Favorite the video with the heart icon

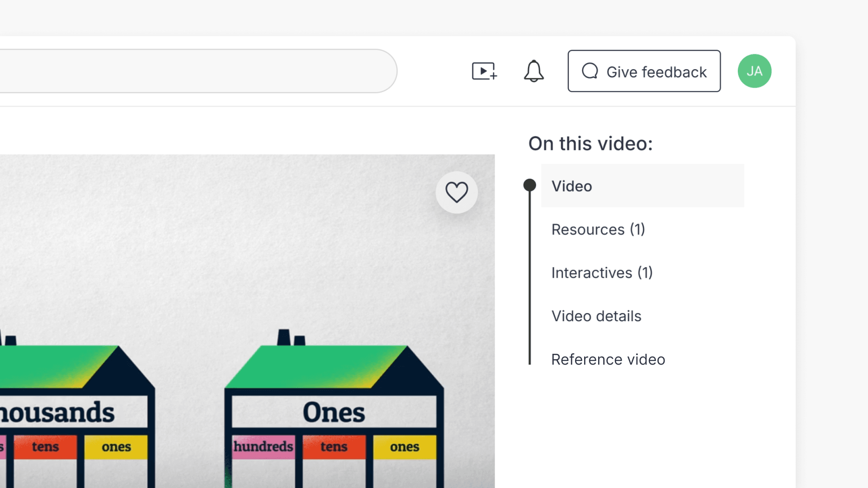point(457,192)
